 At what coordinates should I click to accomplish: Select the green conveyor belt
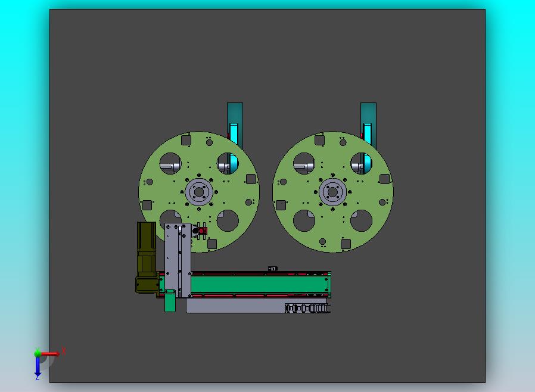[x=259, y=285]
